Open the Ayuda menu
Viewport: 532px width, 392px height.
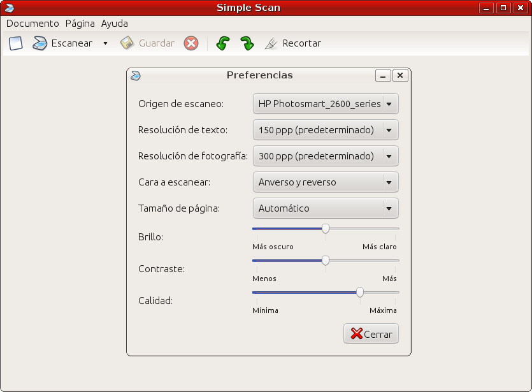[x=115, y=24]
